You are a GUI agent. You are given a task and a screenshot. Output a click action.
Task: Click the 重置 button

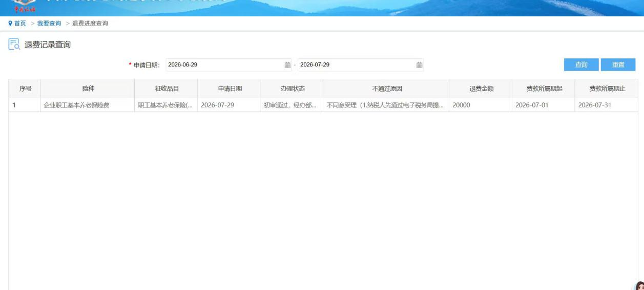[x=618, y=64]
